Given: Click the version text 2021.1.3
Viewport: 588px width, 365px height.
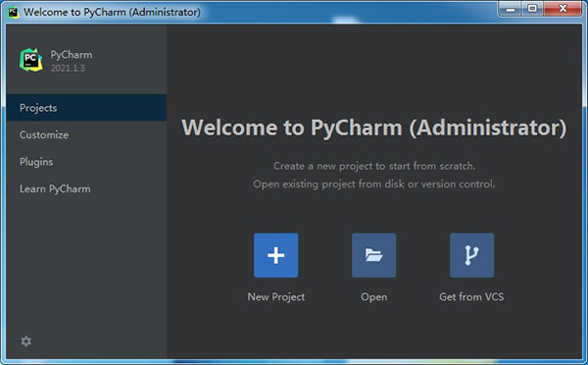Looking at the screenshot, I should tap(68, 68).
